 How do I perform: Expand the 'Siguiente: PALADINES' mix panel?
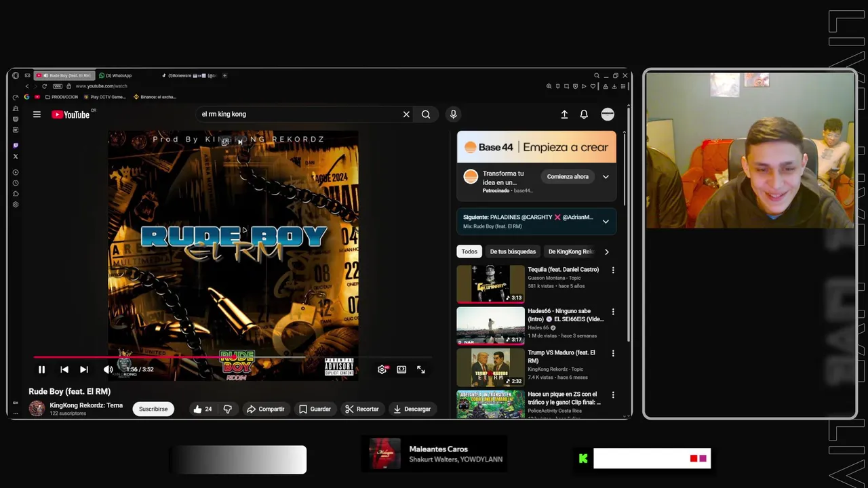606,222
